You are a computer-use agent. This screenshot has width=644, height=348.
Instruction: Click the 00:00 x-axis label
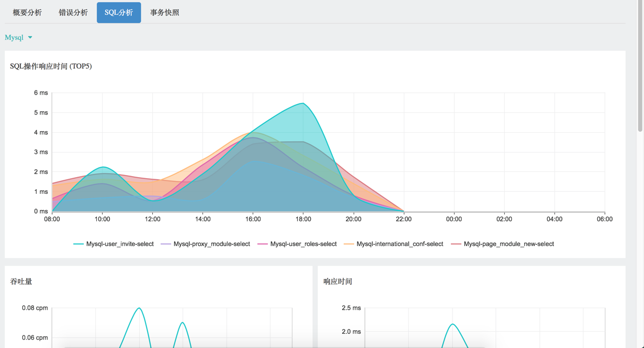[454, 219]
